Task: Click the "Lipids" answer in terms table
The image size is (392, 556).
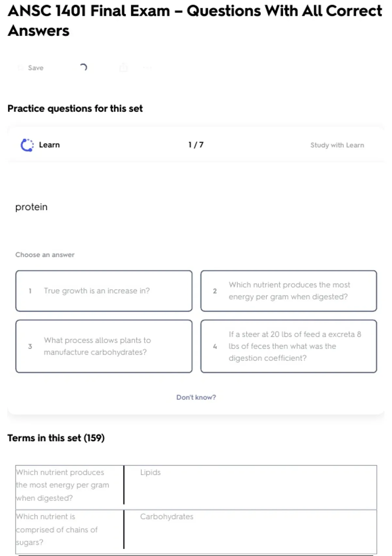Action: [150, 472]
